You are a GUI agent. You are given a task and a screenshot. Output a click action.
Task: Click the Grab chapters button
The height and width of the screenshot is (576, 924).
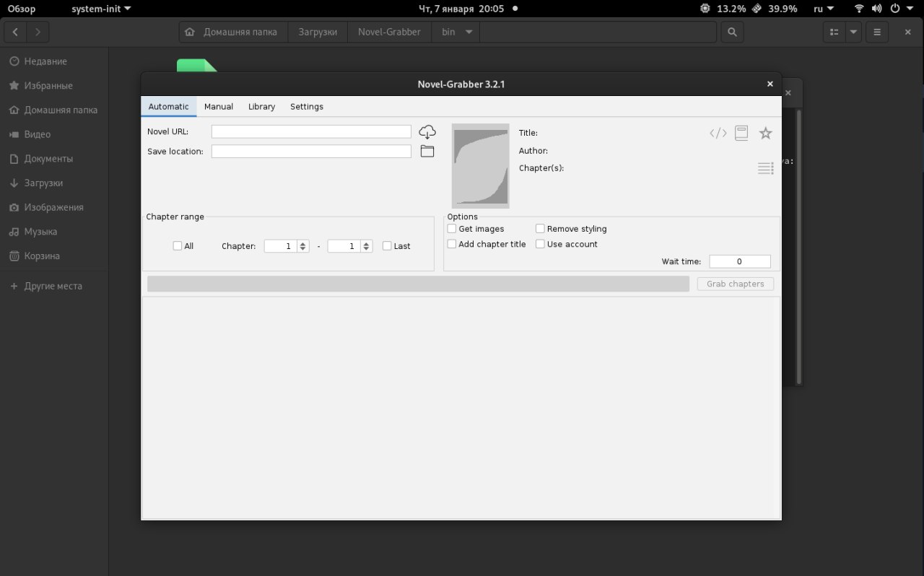click(735, 284)
